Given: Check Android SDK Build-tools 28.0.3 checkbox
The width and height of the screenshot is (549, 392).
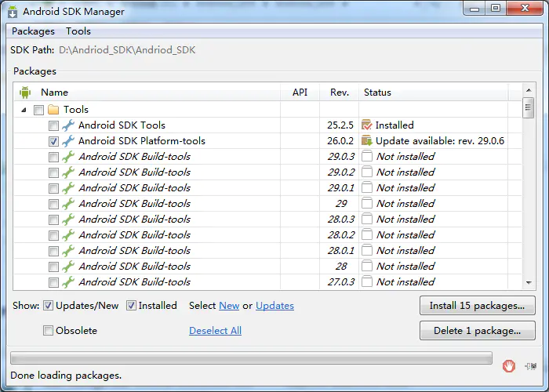Looking at the screenshot, I should coord(53,220).
